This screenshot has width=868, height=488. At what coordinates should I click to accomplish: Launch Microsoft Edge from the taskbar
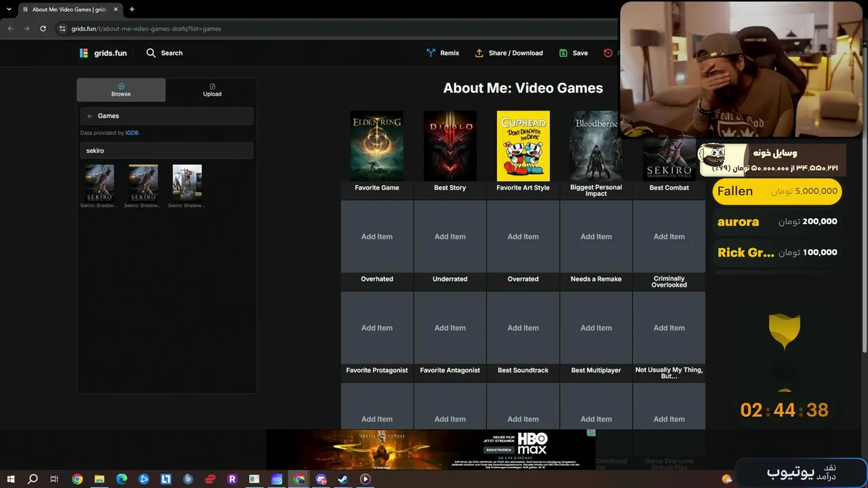click(x=121, y=479)
